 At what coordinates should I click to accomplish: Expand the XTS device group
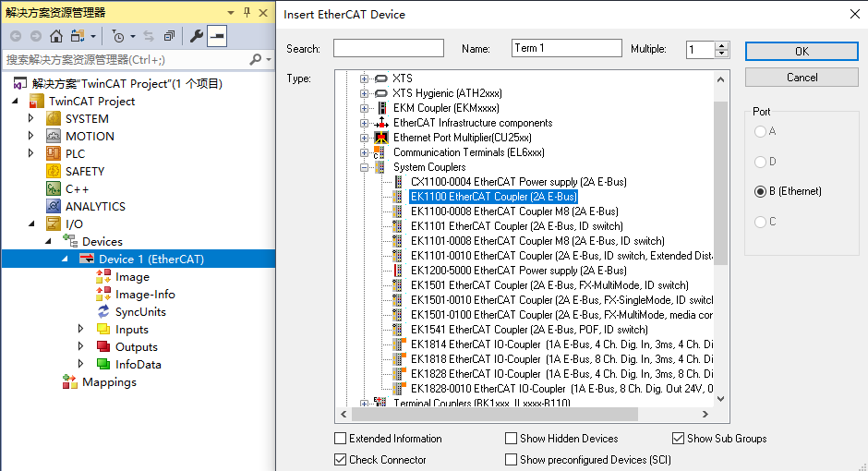(x=364, y=78)
